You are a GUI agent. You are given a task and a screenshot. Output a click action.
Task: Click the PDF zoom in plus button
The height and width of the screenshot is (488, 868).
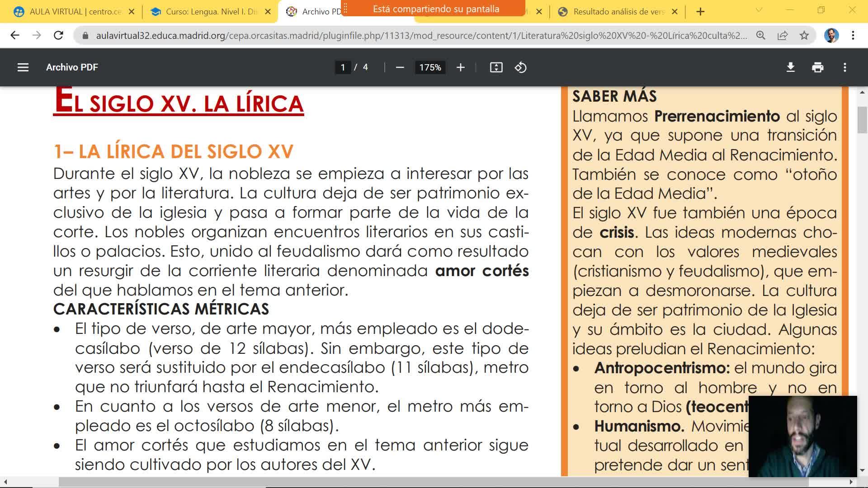tap(460, 67)
